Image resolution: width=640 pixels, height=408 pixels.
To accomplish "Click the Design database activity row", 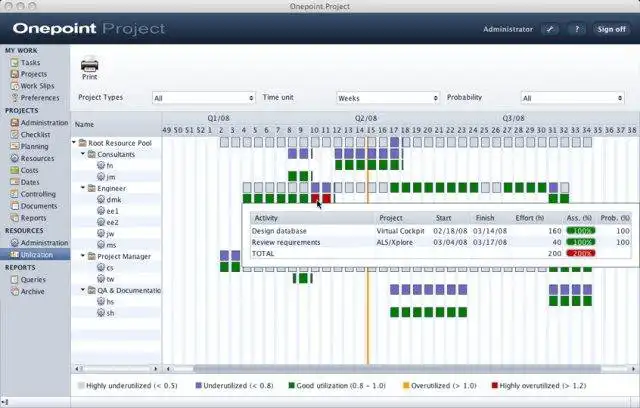I will [441, 231].
